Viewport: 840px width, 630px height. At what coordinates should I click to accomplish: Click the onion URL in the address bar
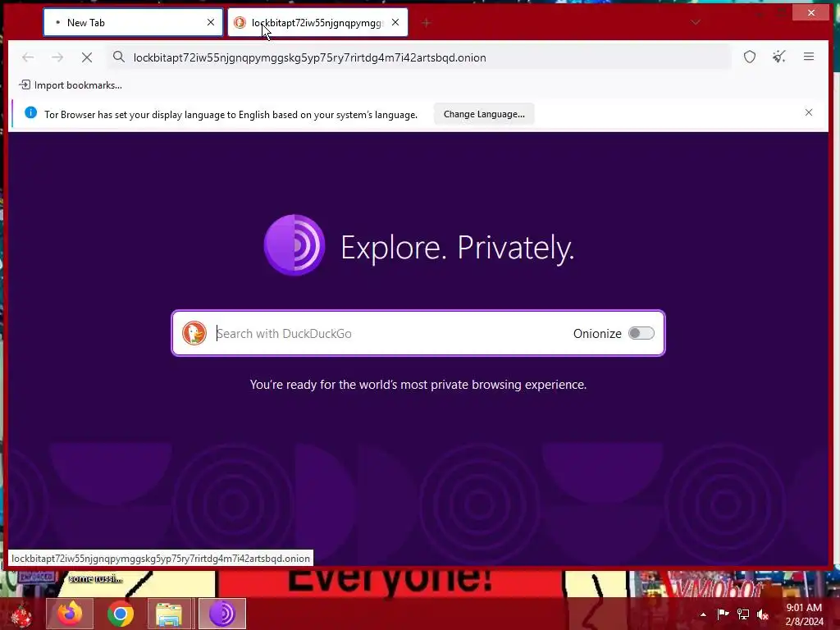coord(309,58)
